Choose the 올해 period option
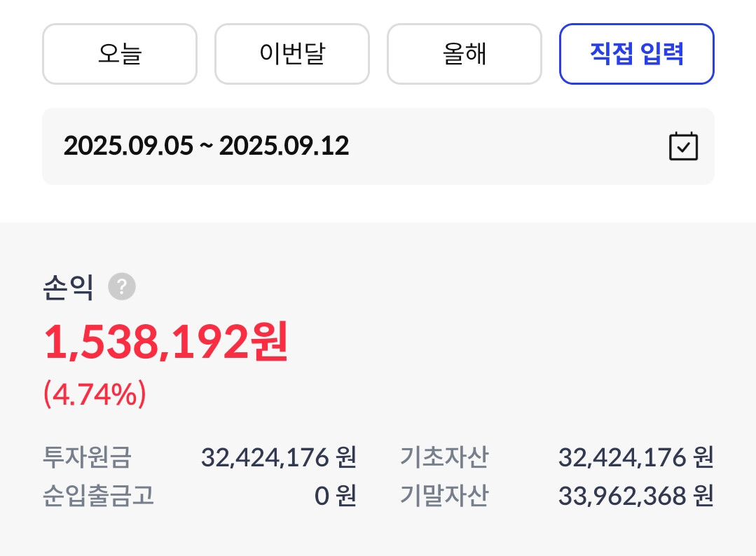 pyautogui.click(x=464, y=55)
